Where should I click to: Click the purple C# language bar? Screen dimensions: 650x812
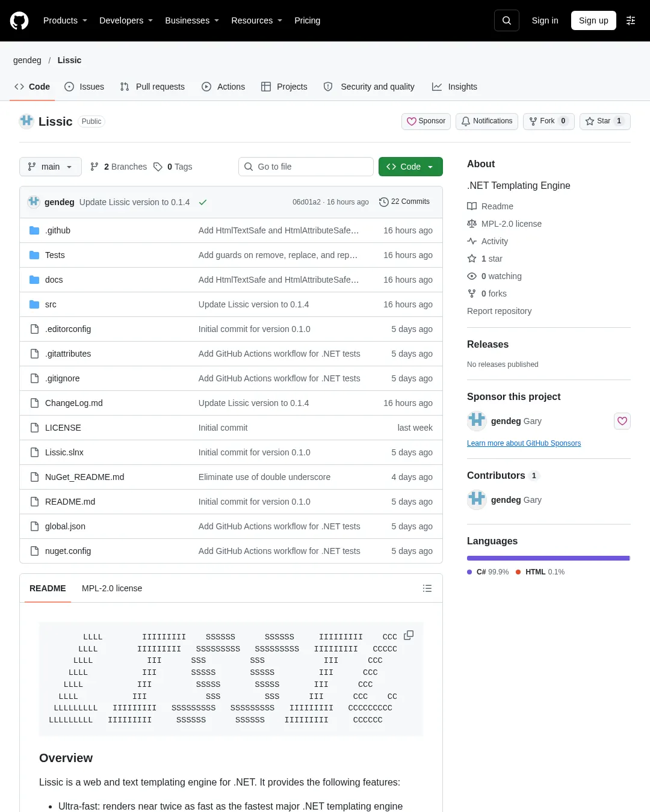[x=548, y=558]
